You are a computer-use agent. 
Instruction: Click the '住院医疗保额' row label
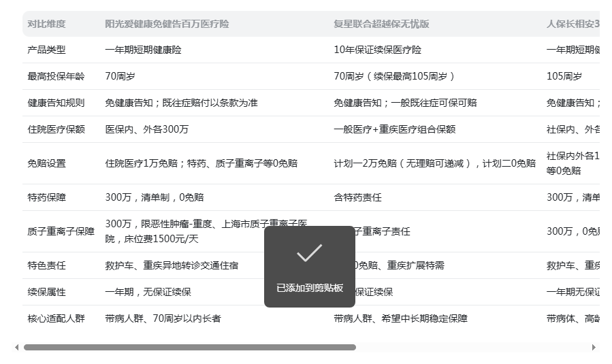(56, 129)
